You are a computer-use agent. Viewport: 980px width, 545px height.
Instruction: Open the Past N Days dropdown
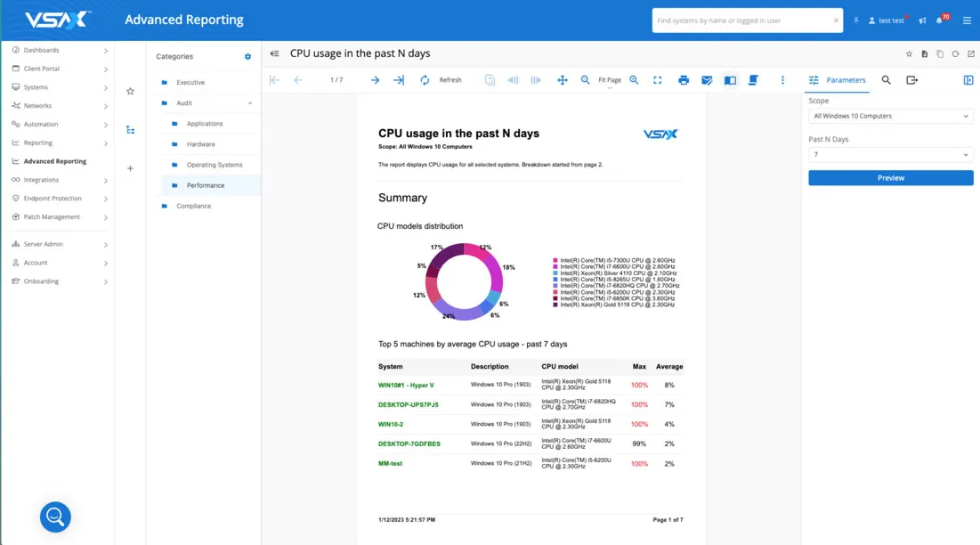[x=890, y=155]
